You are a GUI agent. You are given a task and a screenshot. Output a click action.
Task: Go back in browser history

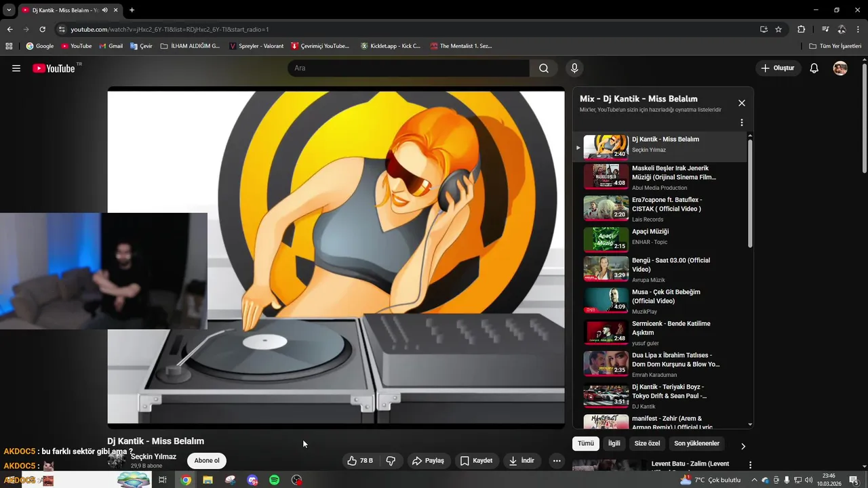(9, 29)
